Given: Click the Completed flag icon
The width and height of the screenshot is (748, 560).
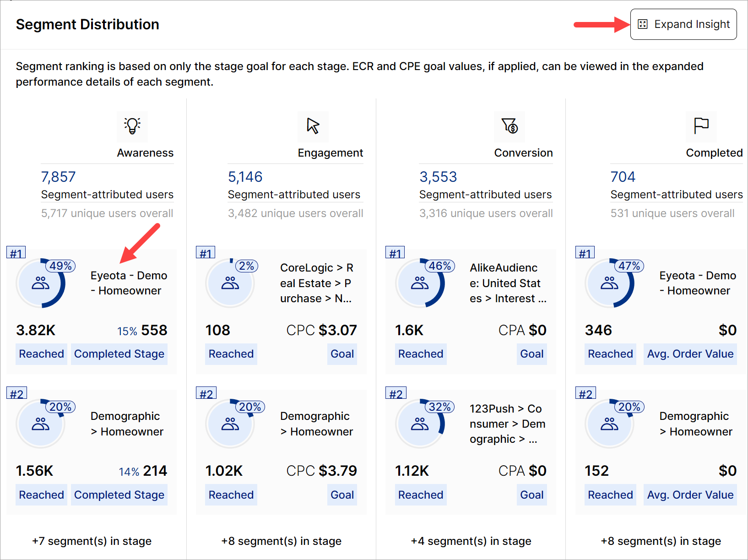Looking at the screenshot, I should point(701,125).
